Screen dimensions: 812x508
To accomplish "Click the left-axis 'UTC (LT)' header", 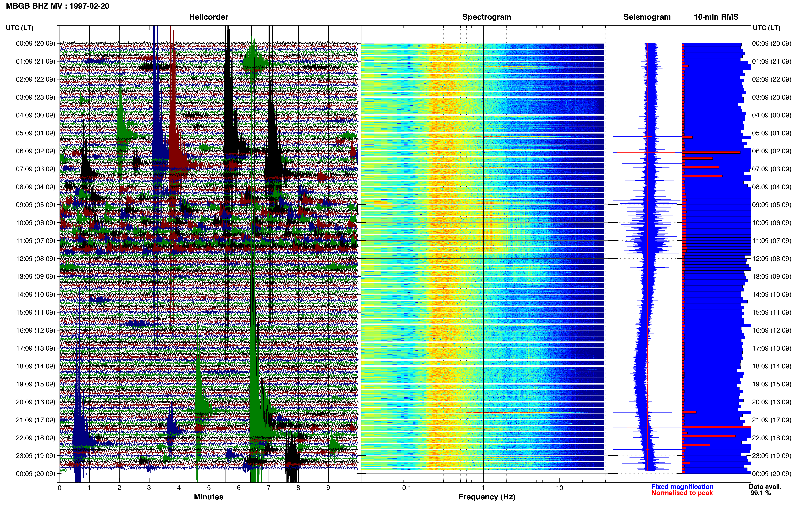I will [19, 28].
